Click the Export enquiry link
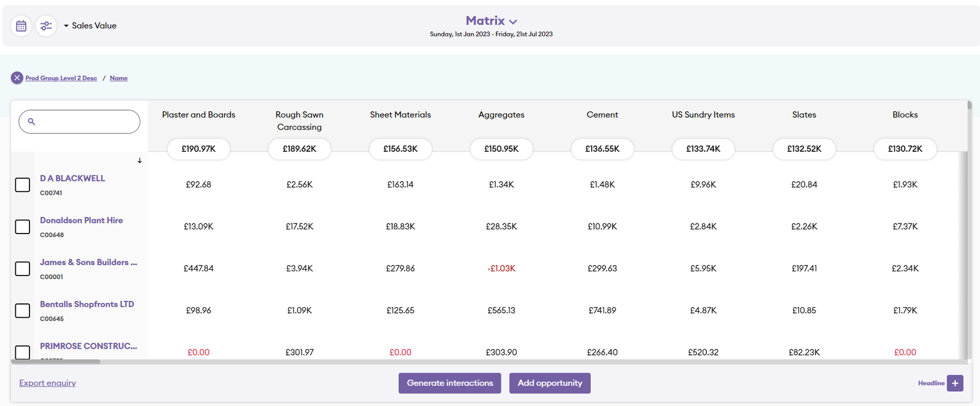 [x=47, y=383]
